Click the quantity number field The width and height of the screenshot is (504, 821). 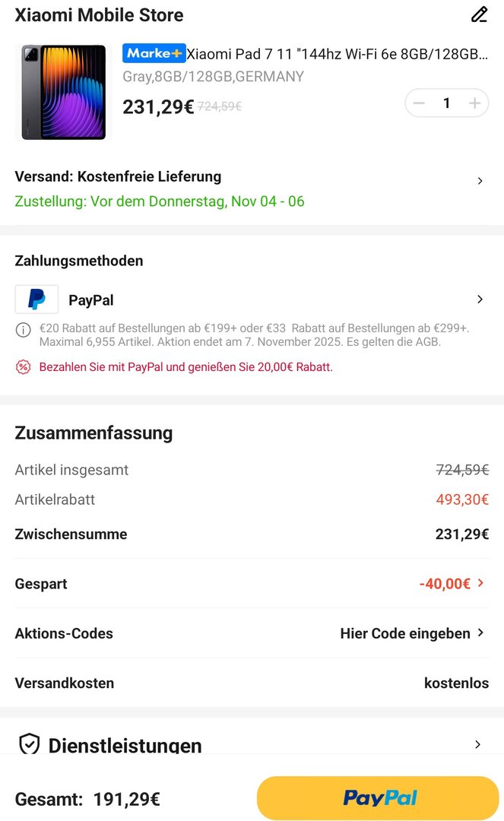(x=447, y=103)
